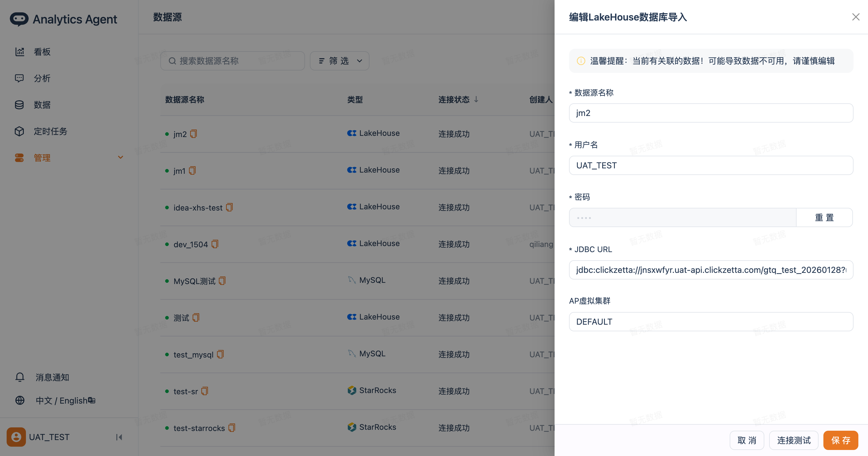Click LakeHouse type icon in jm2 row
This screenshot has width=868, height=456.
[352, 133]
